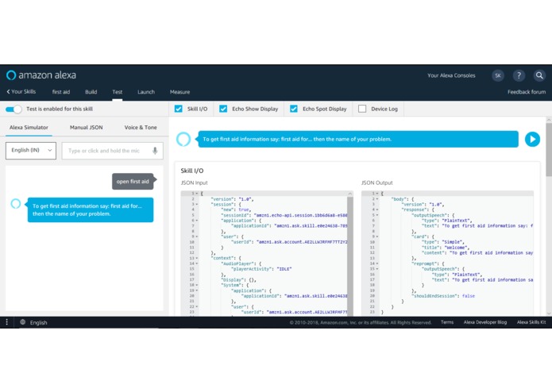Select the "open first aid" utterance bubble

point(133,182)
